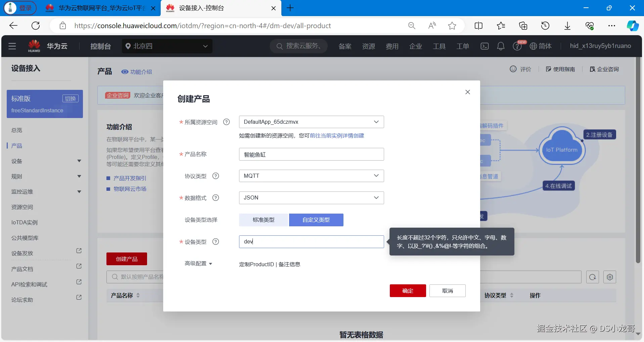Sort table by 协议类型
Screen dimensions: 644x342
pos(512,295)
